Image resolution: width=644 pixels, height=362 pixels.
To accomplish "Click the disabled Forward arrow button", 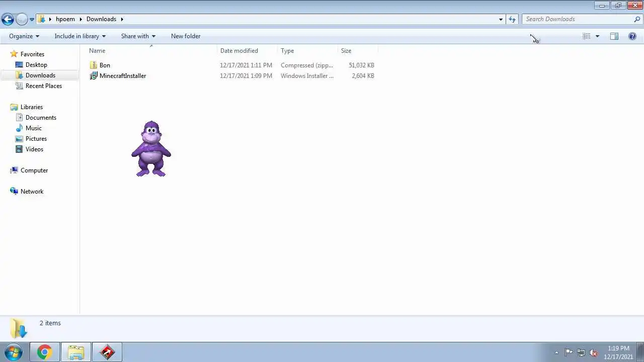I will tap(22, 19).
